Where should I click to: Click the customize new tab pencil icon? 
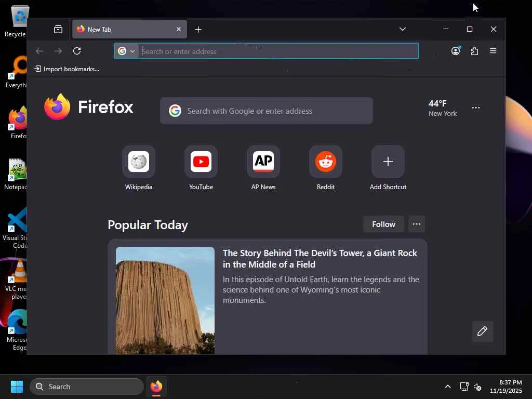click(x=482, y=331)
